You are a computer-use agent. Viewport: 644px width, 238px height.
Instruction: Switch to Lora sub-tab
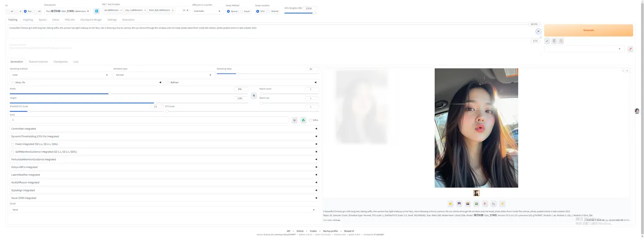click(x=76, y=61)
